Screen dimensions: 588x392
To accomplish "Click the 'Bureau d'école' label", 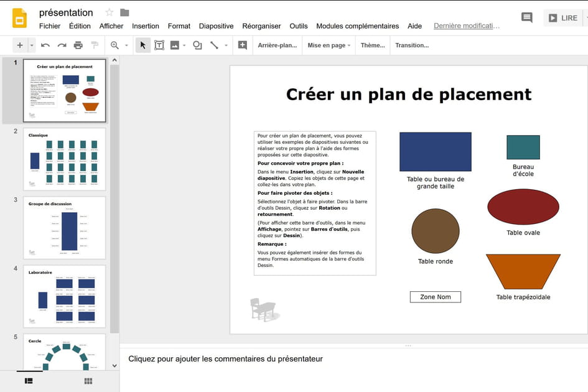I will (523, 170).
